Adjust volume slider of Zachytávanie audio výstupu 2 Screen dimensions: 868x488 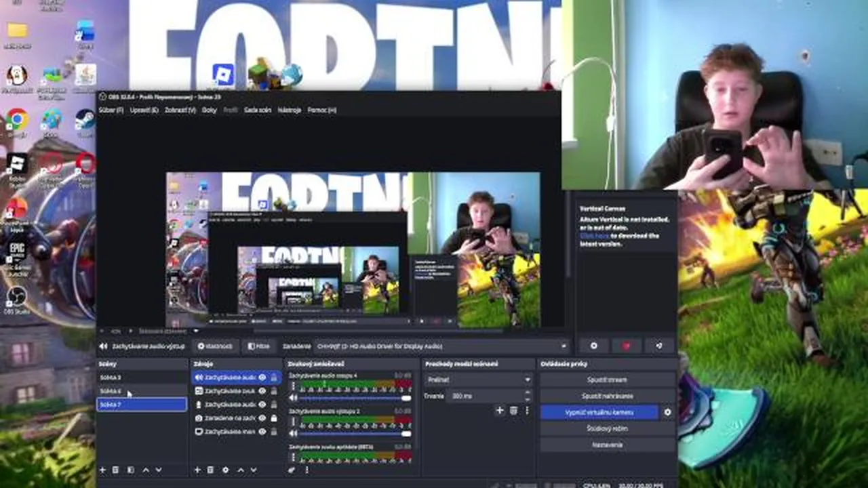(x=354, y=434)
